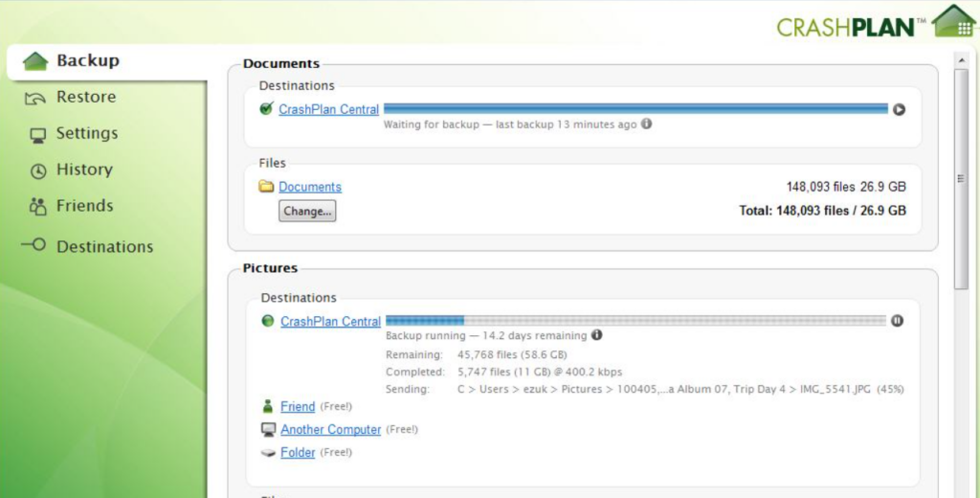Click the scrollbar up arrow
Screen dimensions: 980x498
[x=961, y=60]
